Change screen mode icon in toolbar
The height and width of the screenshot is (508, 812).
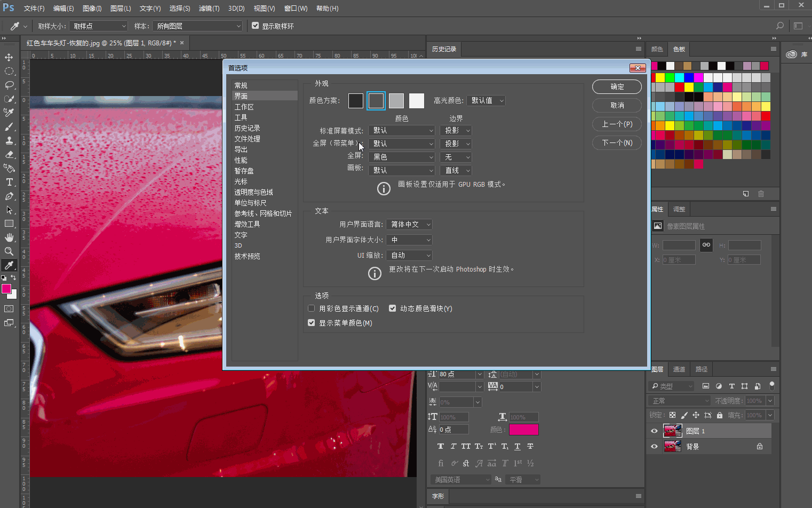click(9, 322)
